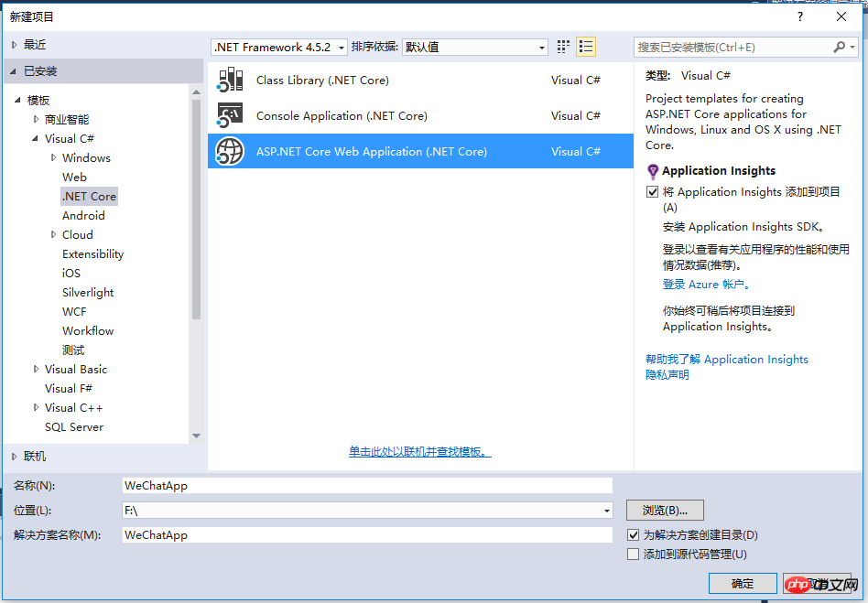Screen dimensions: 868x603
Task: Click the template tree scrollbar thumb
Action: click(x=196, y=208)
